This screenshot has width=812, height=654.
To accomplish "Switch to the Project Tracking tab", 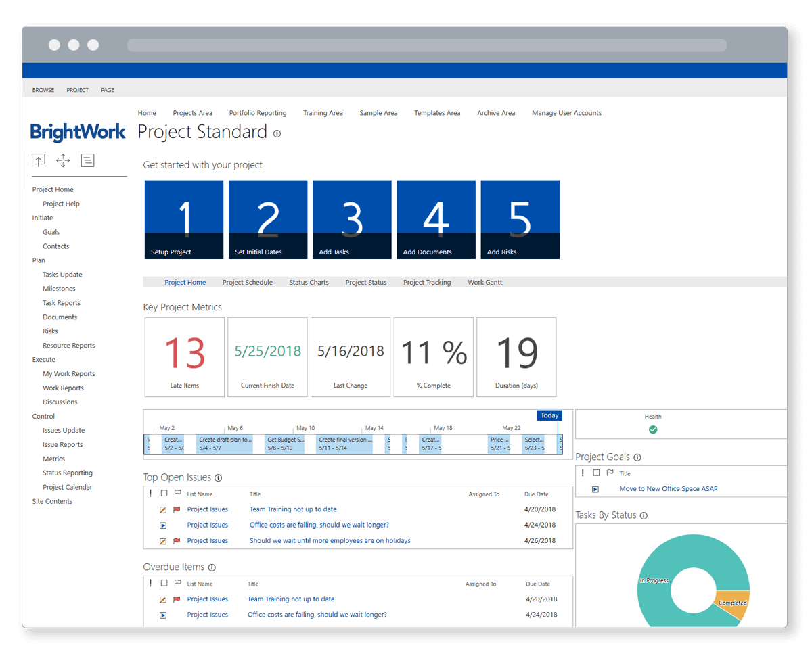I will tap(427, 283).
